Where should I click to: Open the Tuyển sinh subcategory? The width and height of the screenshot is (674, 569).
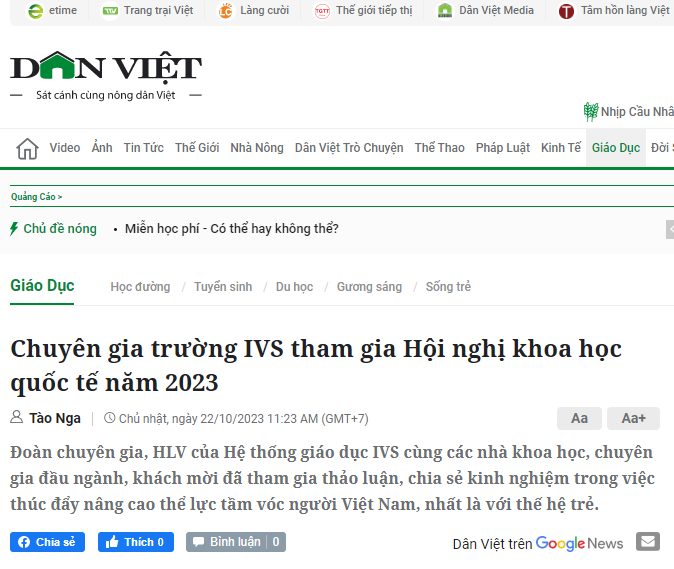[x=223, y=287]
